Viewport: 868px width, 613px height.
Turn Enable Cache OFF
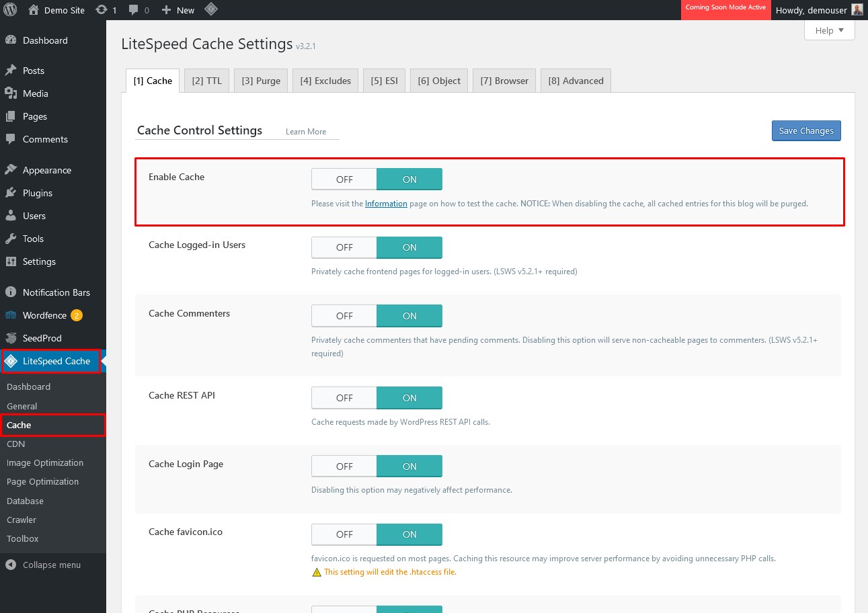tap(344, 179)
